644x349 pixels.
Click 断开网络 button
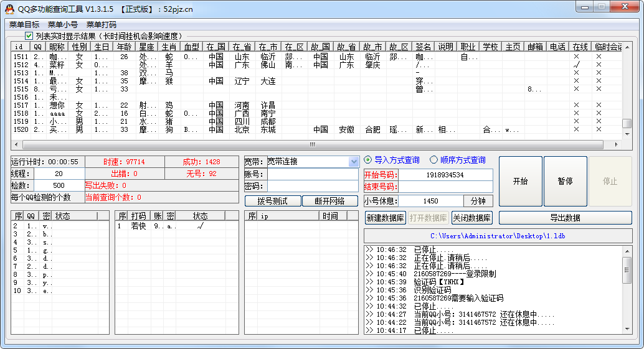(330, 201)
